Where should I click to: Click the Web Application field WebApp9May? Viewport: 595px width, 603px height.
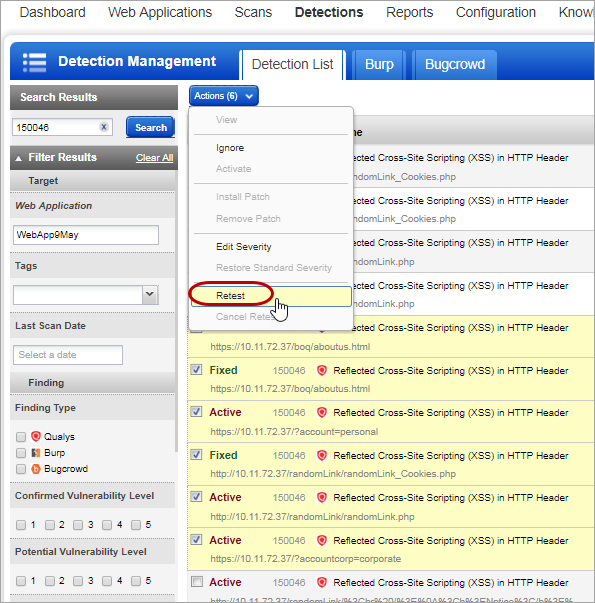point(86,235)
